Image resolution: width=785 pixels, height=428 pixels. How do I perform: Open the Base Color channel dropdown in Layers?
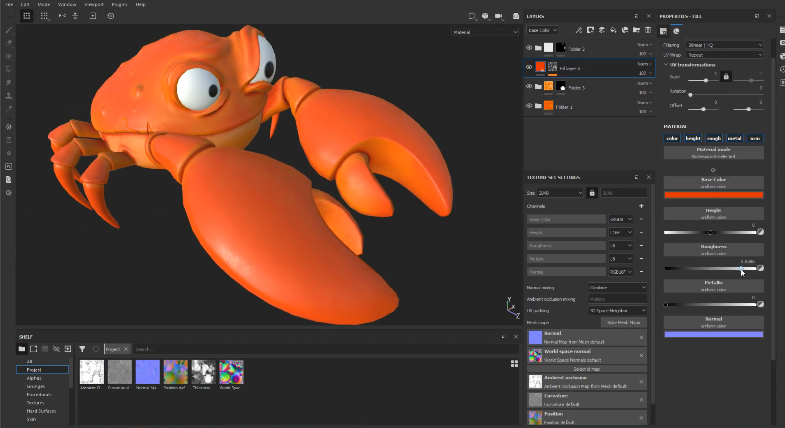[542, 30]
